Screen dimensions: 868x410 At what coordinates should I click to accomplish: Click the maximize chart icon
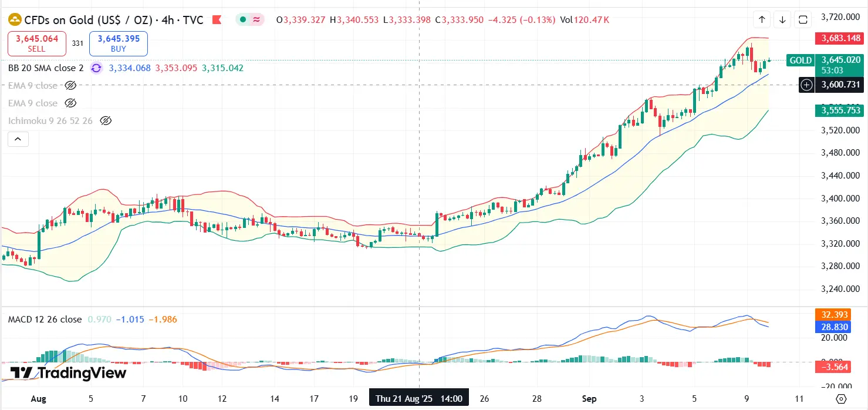click(802, 19)
